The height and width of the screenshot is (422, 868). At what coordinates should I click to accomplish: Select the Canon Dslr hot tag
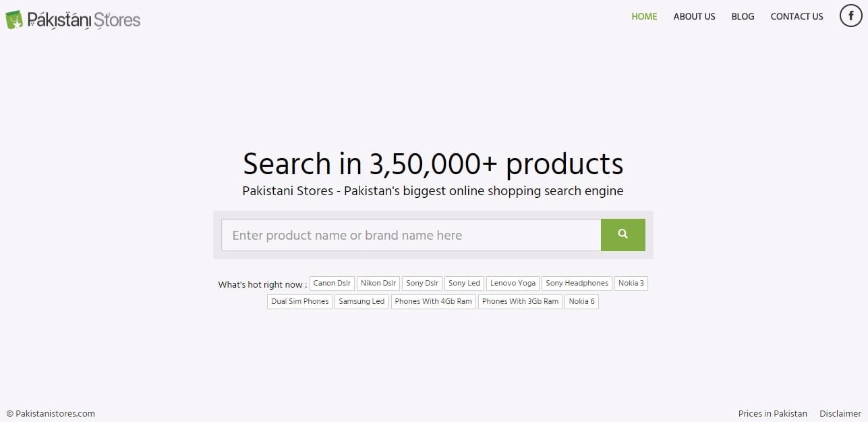coord(332,284)
